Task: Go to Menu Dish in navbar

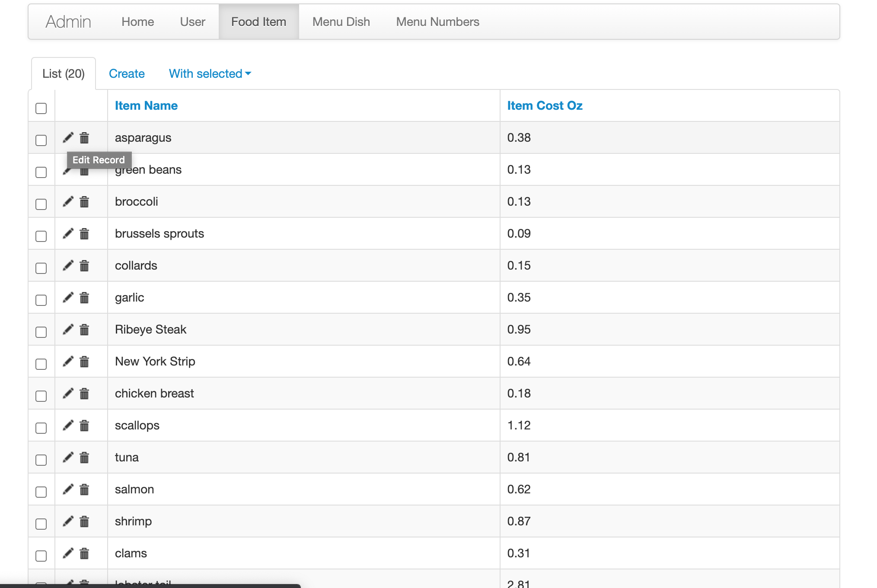Action: pos(341,22)
